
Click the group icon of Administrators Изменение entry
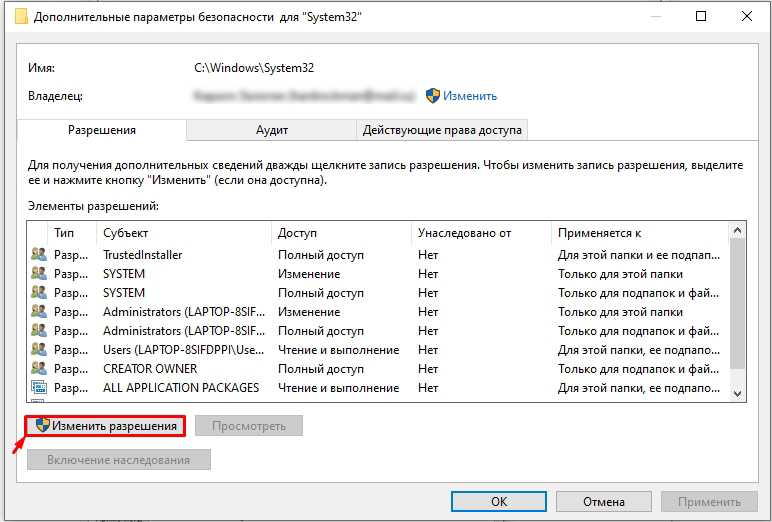click(x=39, y=311)
